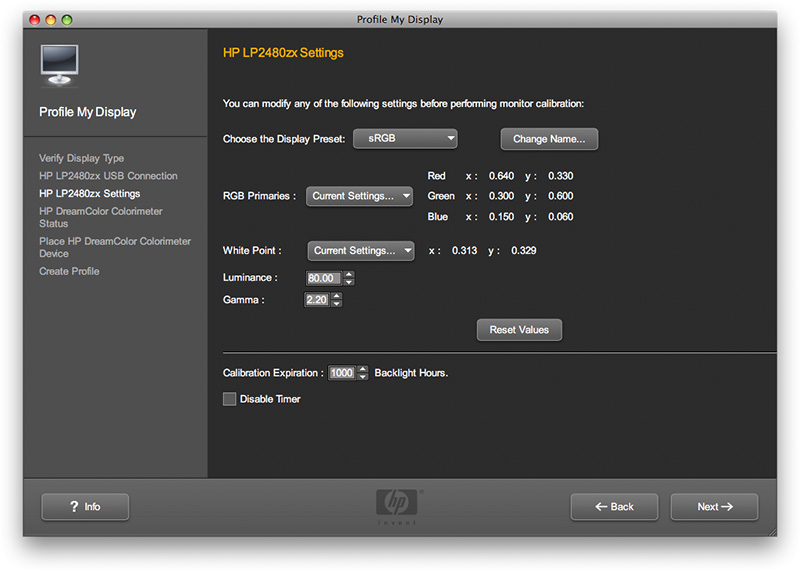The image size is (800, 571).
Task: Click the Gamma 2.20 input field
Action: [317, 300]
